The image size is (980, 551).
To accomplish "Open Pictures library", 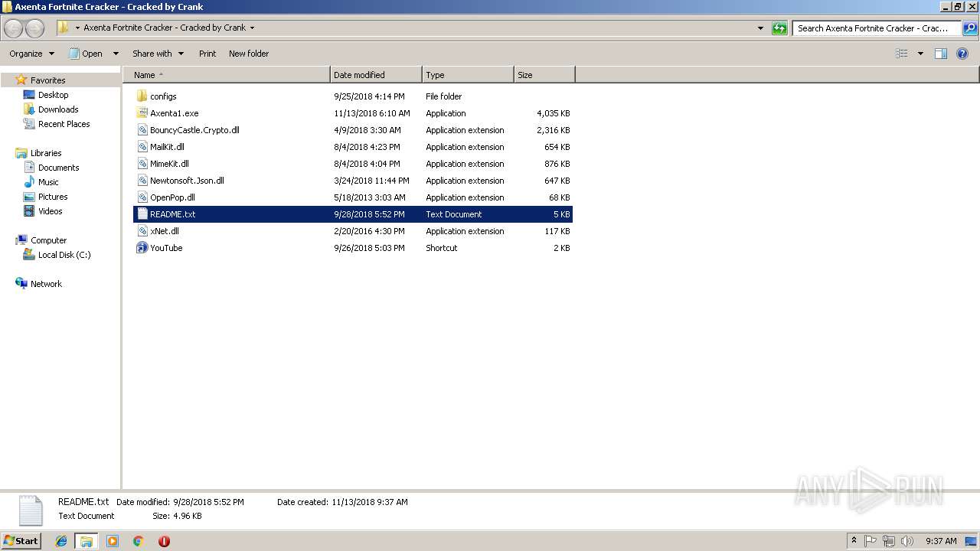I will pos(53,197).
